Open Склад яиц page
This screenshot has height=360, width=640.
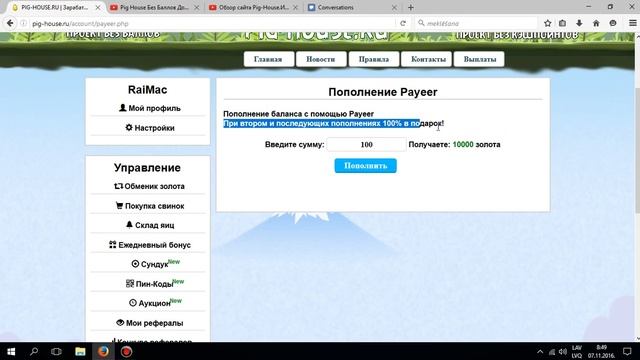point(149,225)
